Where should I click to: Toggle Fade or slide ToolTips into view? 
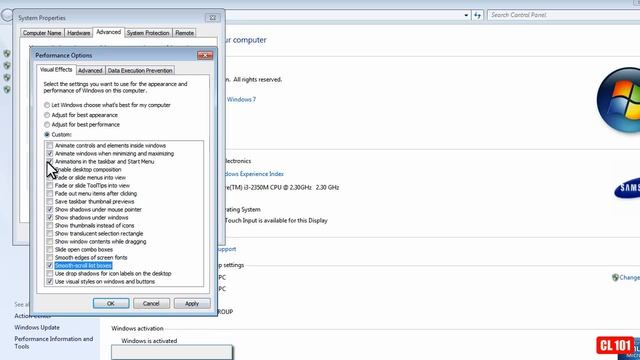(x=50, y=185)
